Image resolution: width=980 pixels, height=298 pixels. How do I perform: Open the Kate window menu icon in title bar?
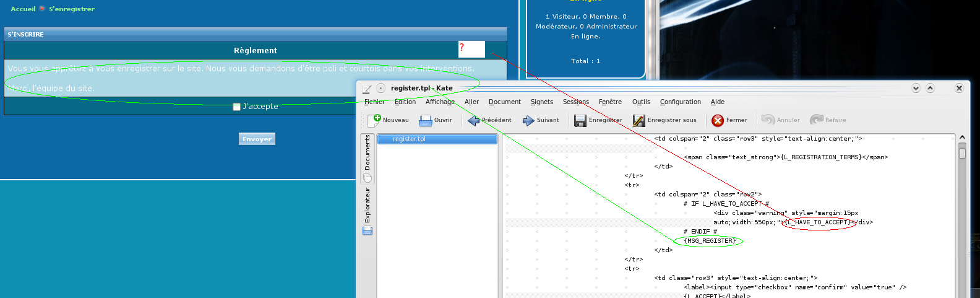pos(367,89)
